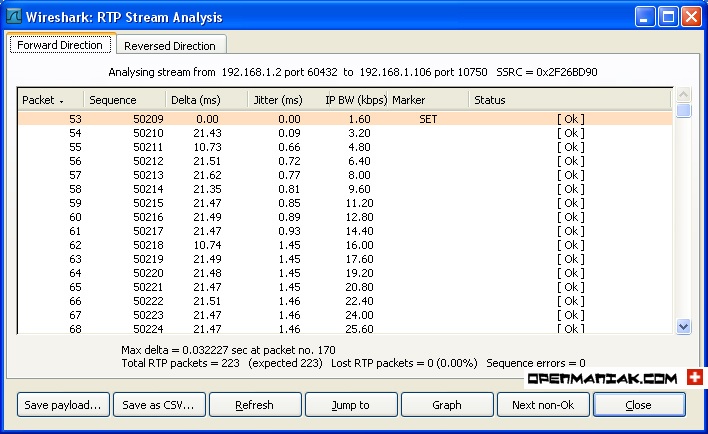Click the Jitter (ms) column header

click(287, 100)
